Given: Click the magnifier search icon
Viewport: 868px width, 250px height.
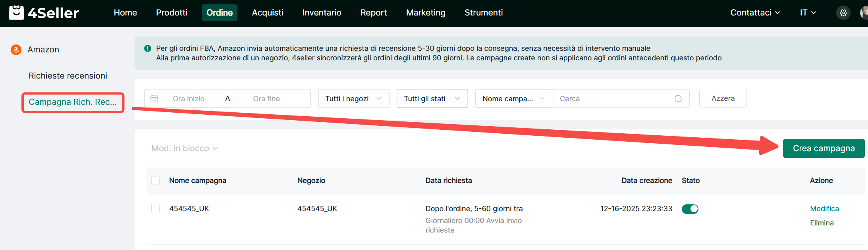Looking at the screenshot, I should tap(678, 98).
